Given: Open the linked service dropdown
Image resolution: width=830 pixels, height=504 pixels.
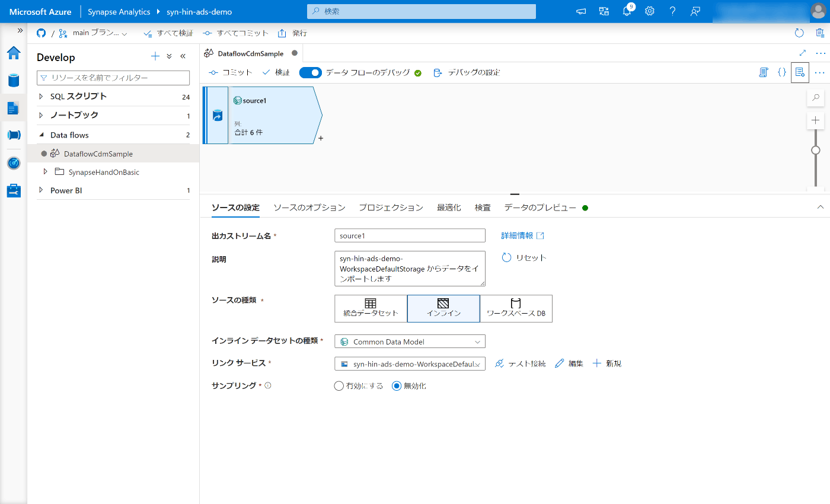Looking at the screenshot, I should (410, 363).
